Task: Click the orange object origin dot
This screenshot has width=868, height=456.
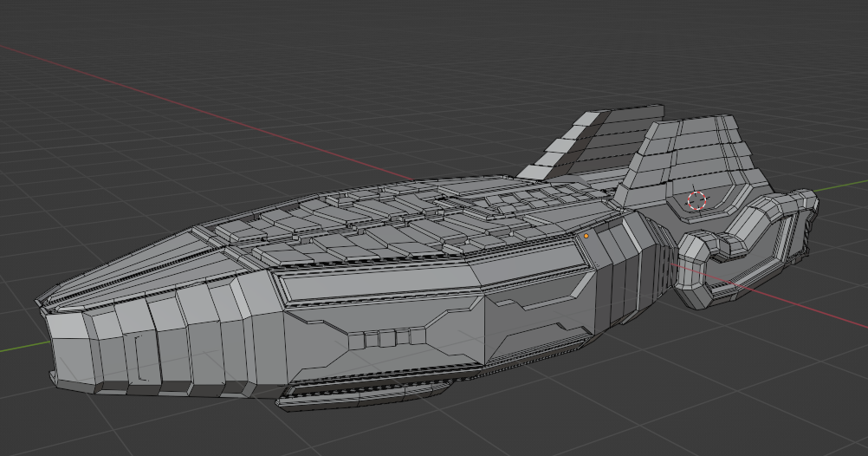Action: [586, 236]
